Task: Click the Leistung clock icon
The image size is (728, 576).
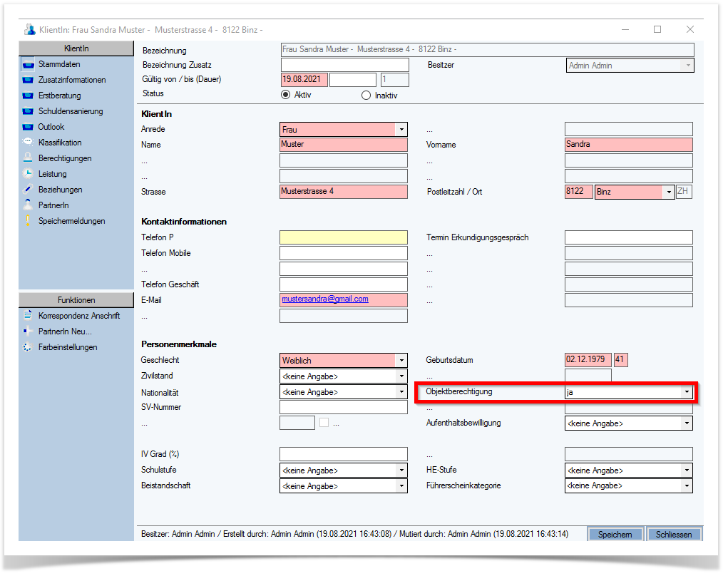Action: pyautogui.click(x=28, y=174)
